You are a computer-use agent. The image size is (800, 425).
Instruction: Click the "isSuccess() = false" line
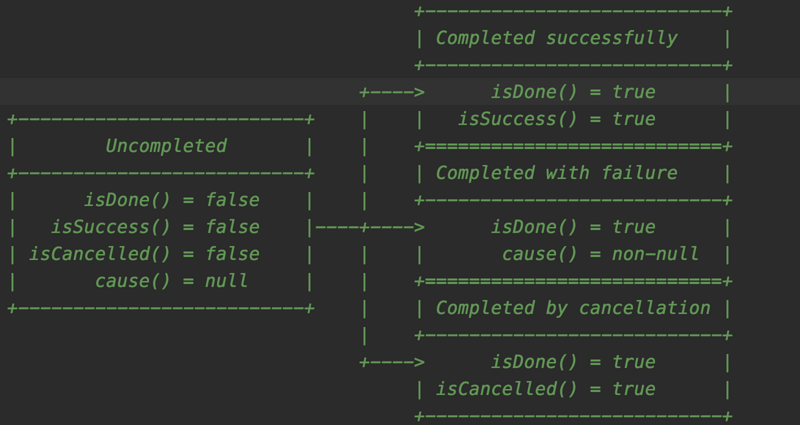[x=155, y=227]
